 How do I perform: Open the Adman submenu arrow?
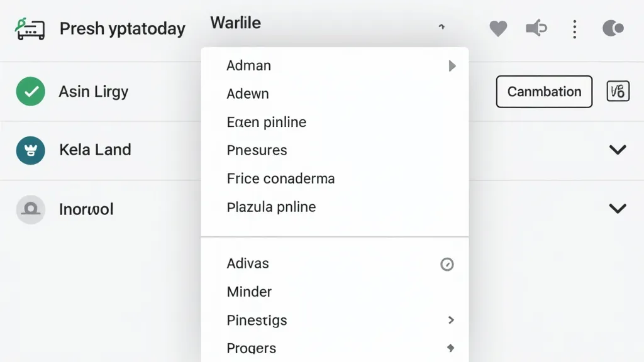coord(452,66)
